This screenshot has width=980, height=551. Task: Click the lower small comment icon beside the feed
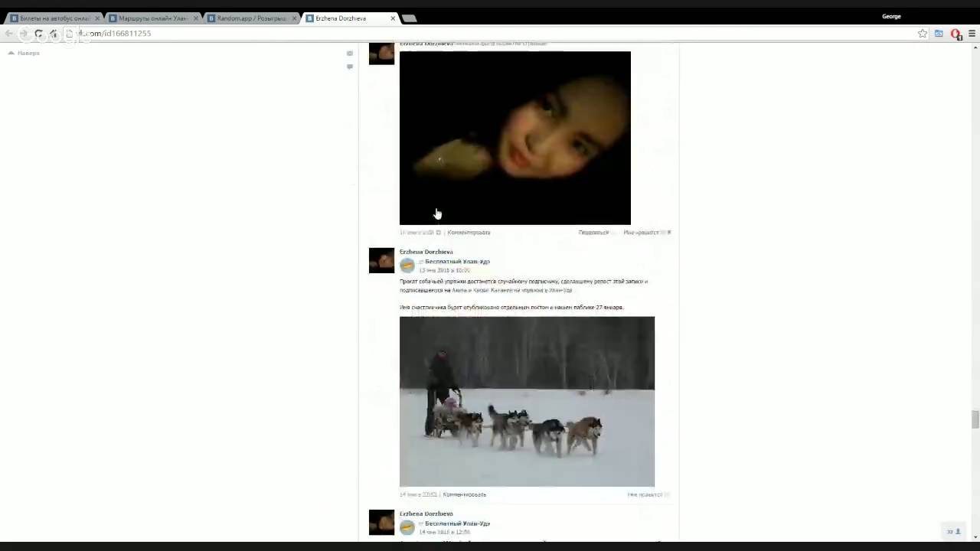350,67
